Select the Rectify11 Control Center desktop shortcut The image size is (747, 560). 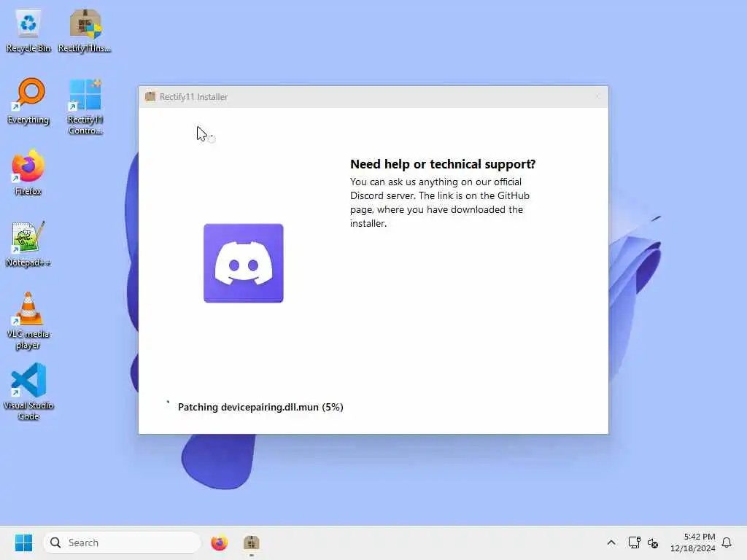(85, 106)
